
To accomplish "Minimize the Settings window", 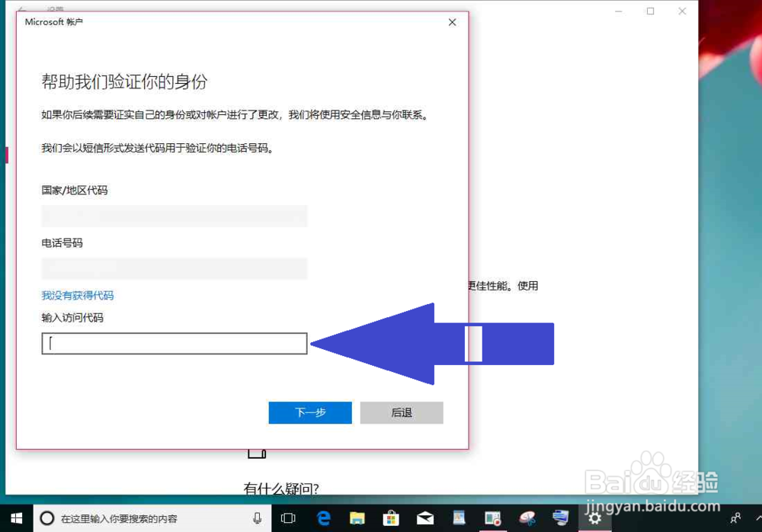I will tap(619, 11).
